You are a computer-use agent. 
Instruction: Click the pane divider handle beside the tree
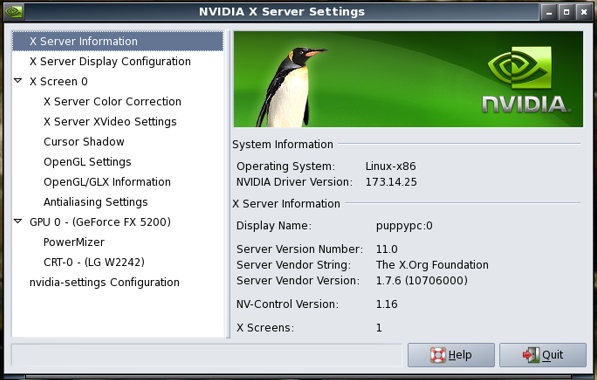[228, 184]
